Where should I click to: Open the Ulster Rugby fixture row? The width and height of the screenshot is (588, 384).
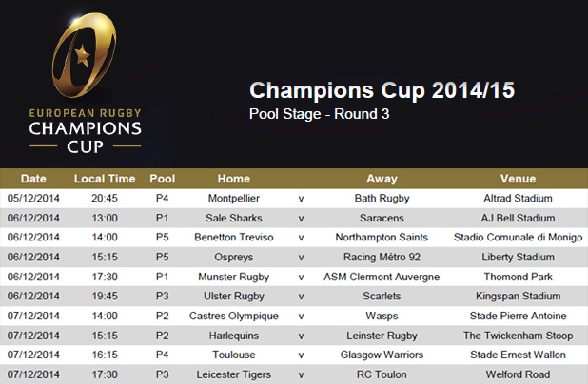pyautogui.click(x=234, y=296)
